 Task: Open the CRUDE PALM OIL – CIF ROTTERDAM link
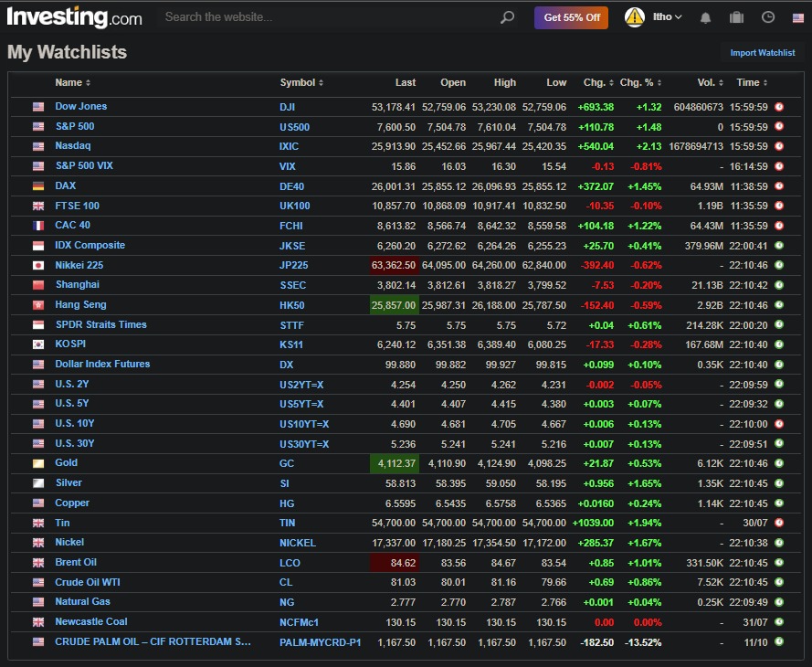click(153, 641)
